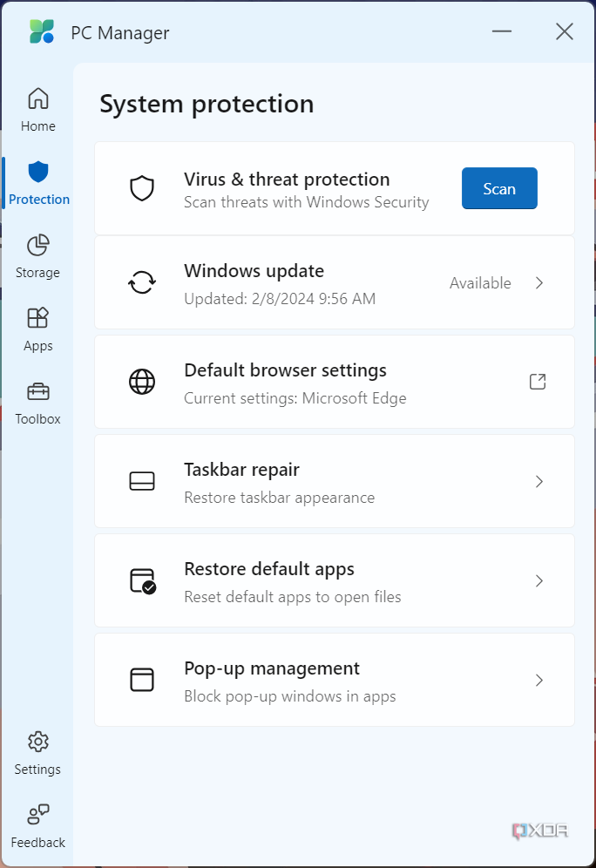Open the external link icon for Default browser settings
The height and width of the screenshot is (868, 596).
click(538, 382)
